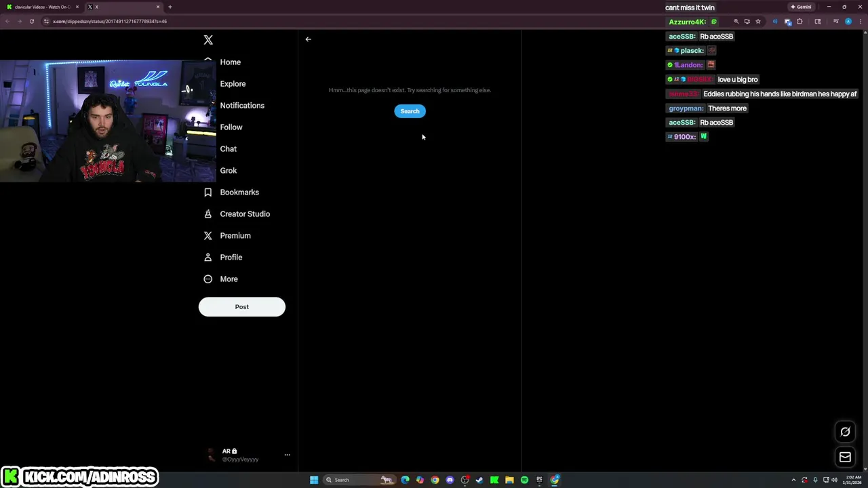This screenshot has height=488, width=868.
Task: Open the messages envelope floating button
Action: pos(845,457)
